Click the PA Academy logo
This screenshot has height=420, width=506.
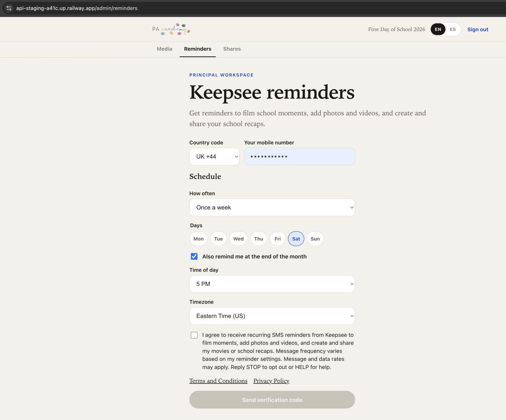(171, 29)
